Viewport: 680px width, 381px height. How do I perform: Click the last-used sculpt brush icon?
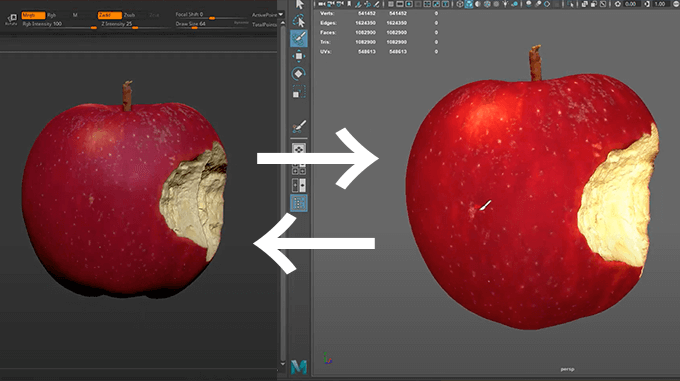point(299,126)
